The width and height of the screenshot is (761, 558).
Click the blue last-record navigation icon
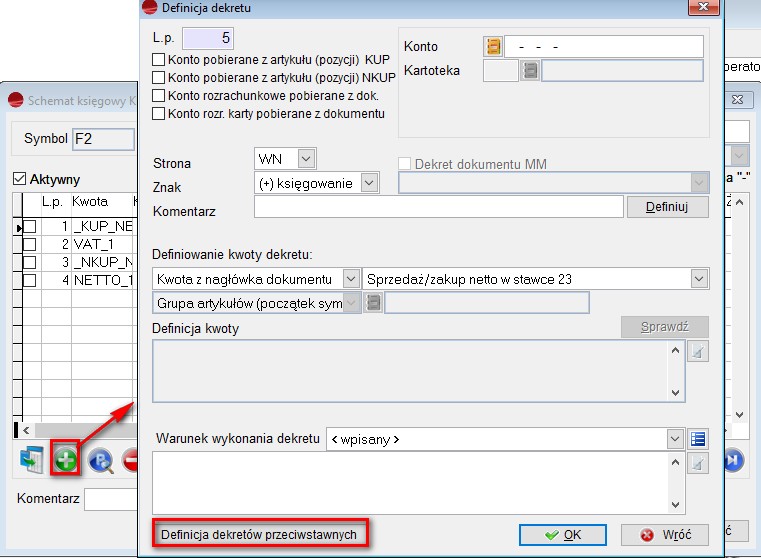click(734, 459)
